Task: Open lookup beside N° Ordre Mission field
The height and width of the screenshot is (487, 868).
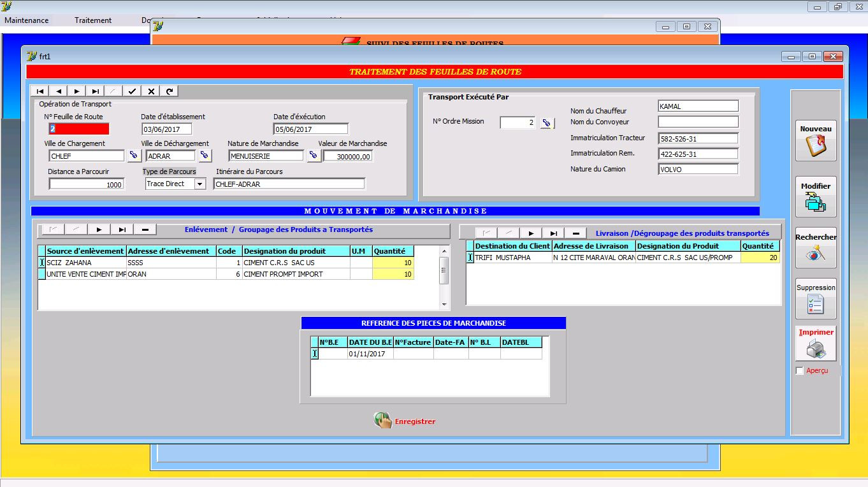Action: [547, 122]
